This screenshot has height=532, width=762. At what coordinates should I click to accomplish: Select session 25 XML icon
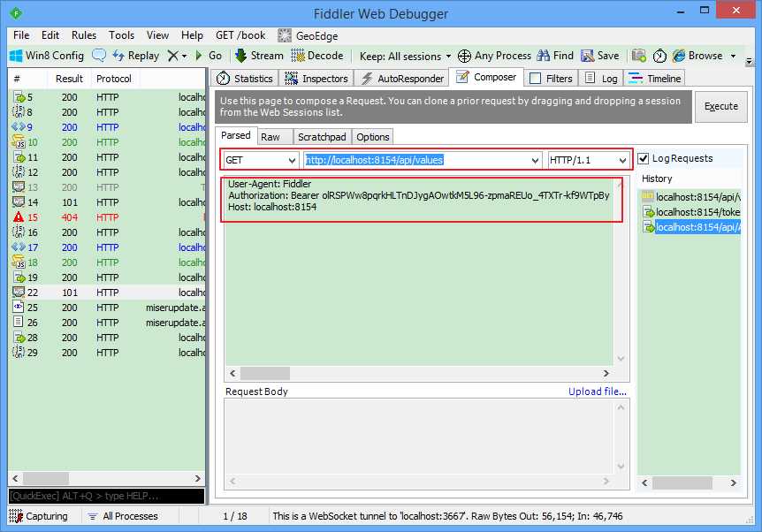coord(19,307)
